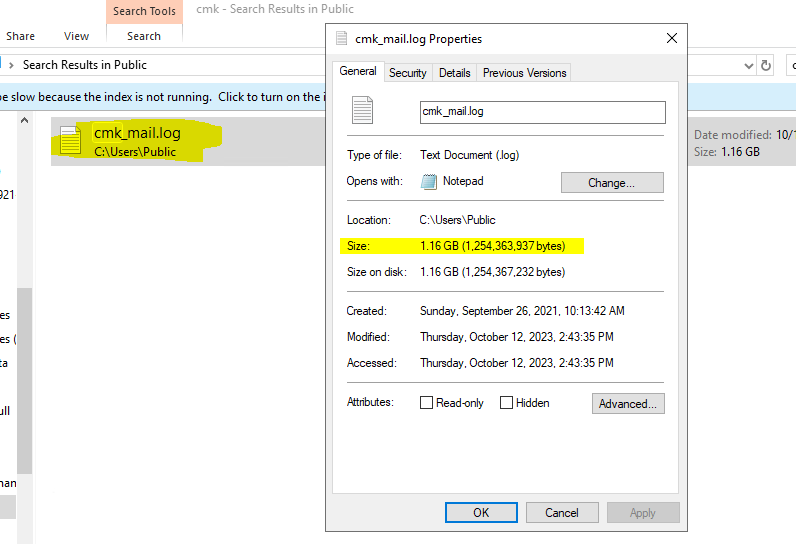Click the document icon in the Properties title bar
796x544 pixels.
click(341, 39)
